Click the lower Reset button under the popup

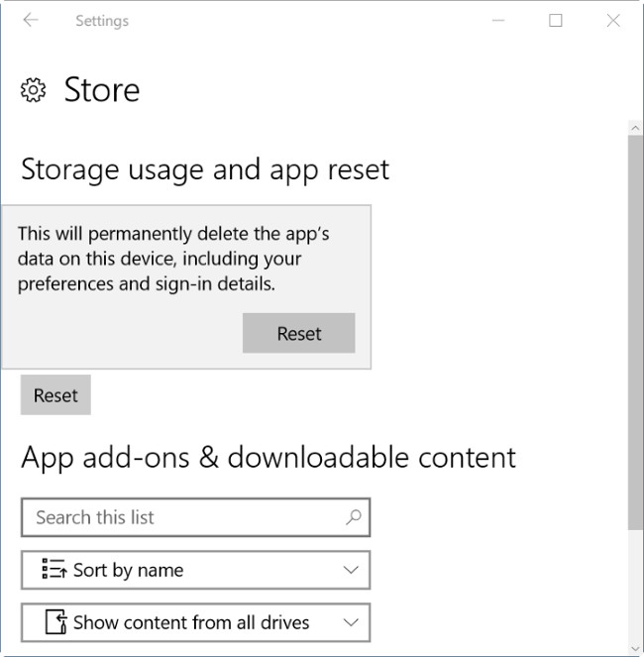pyautogui.click(x=55, y=395)
